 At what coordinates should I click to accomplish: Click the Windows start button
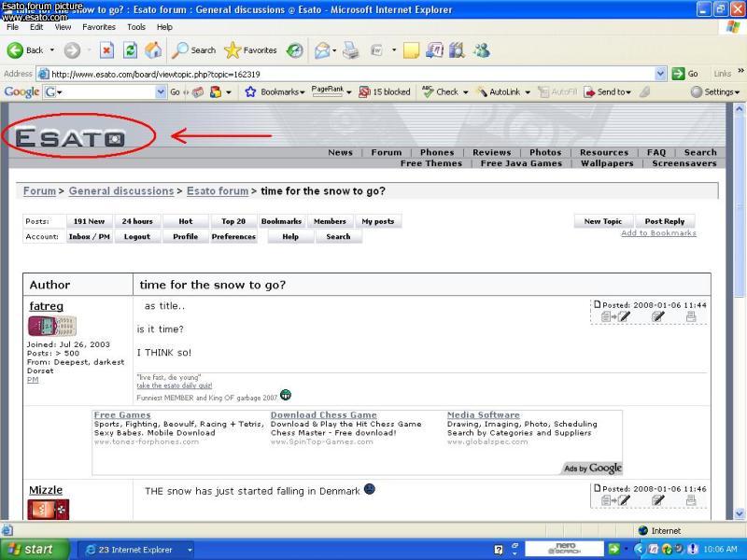(35, 550)
